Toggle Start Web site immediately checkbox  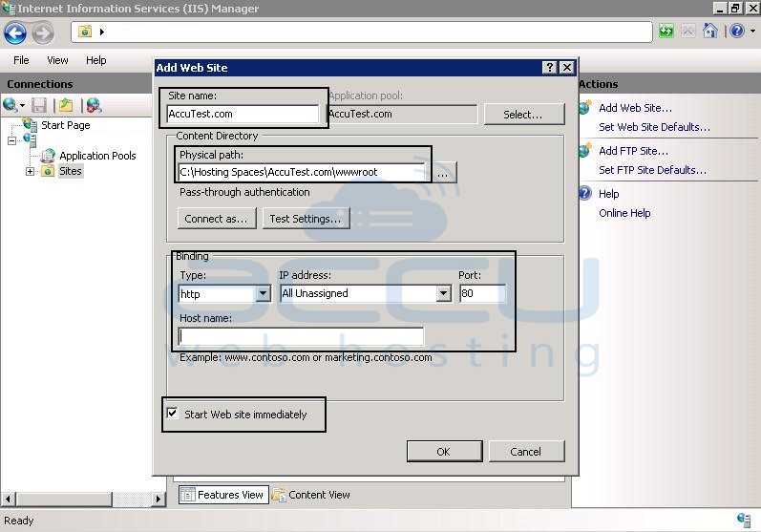pyautogui.click(x=172, y=413)
